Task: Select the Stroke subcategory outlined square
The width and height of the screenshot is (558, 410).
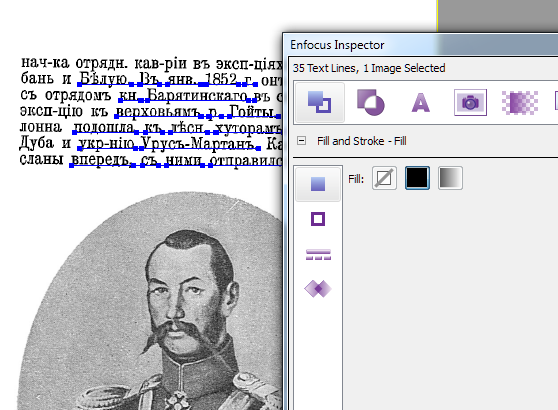Action: click(318, 219)
